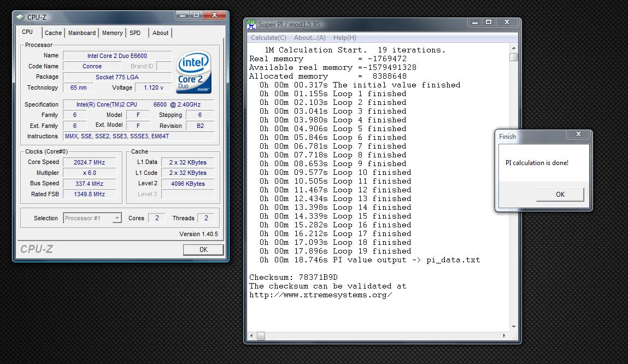This screenshot has height=364, width=628.
Task: Open the About...(A) menu in Super PI
Action: [309, 38]
